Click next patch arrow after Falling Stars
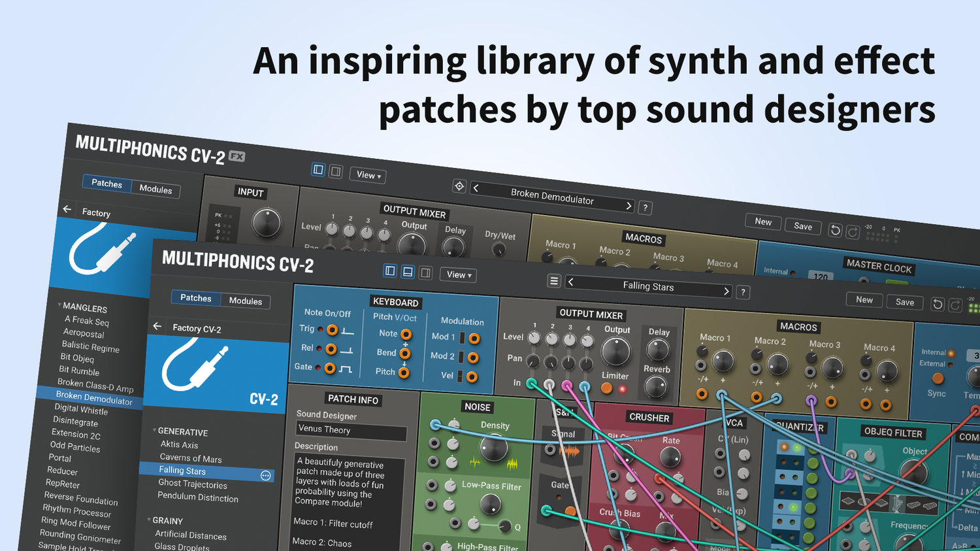Image resolution: width=980 pixels, height=551 pixels. (726, 291)
